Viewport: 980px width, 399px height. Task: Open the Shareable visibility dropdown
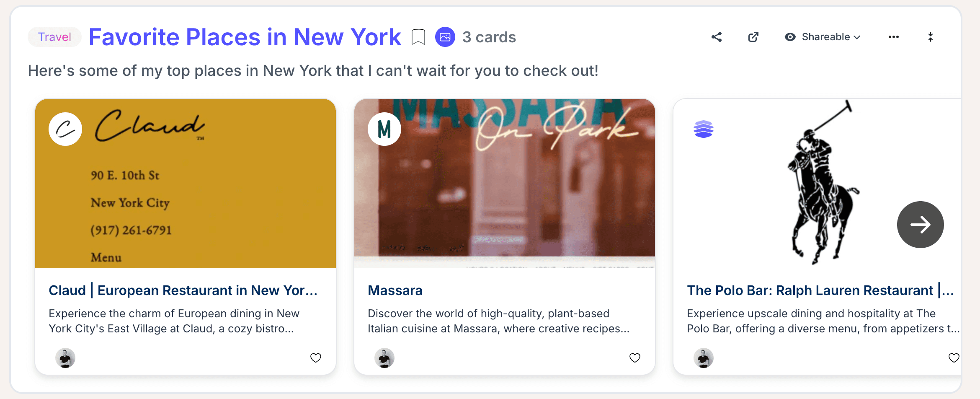tap(823, 37)
